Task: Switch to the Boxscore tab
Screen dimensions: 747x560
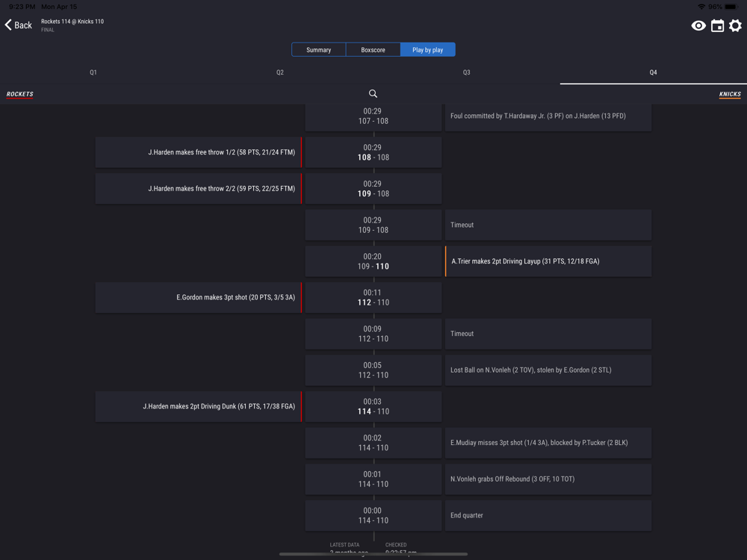Action: pyautogui.click(x=373, y=49)
